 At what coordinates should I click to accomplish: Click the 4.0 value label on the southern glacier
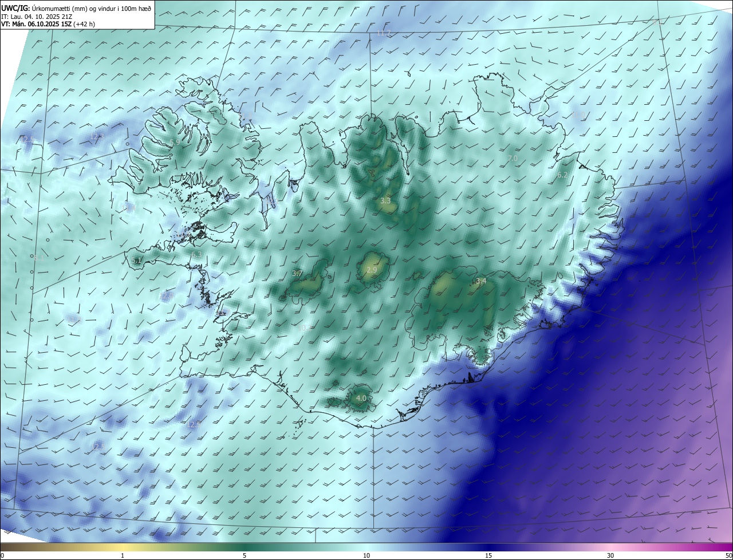coord(361,398)
